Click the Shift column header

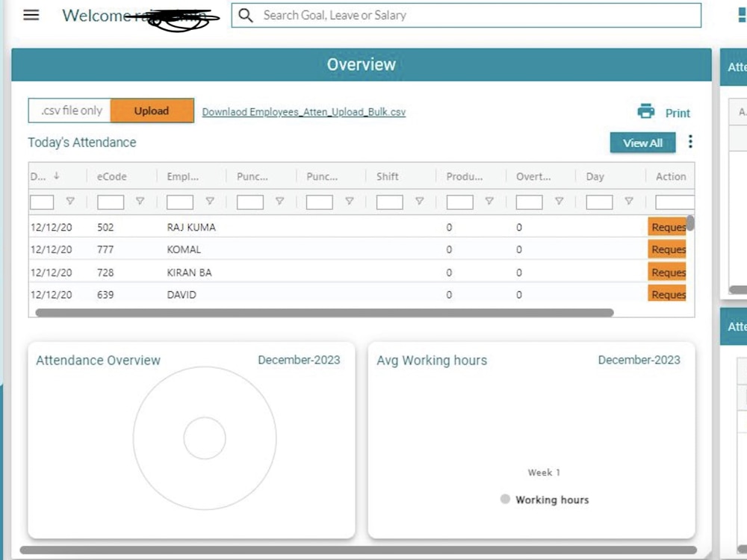click(x=387, y=176)
